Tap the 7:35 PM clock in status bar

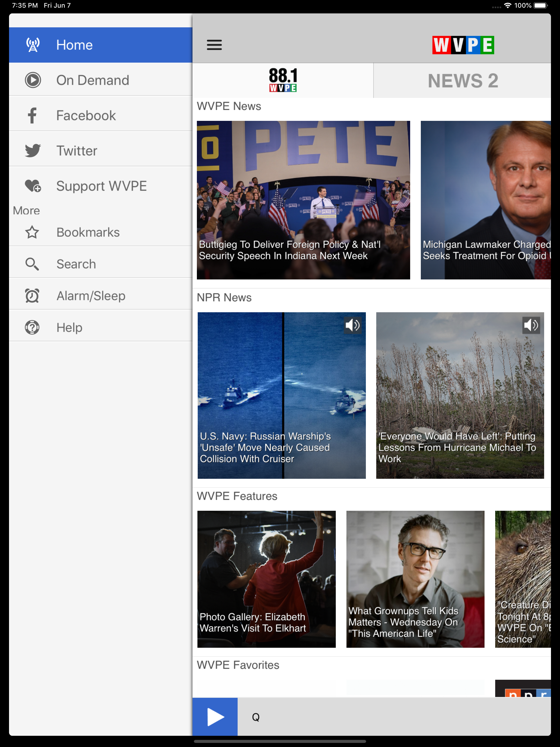click(x=25, y=5)
